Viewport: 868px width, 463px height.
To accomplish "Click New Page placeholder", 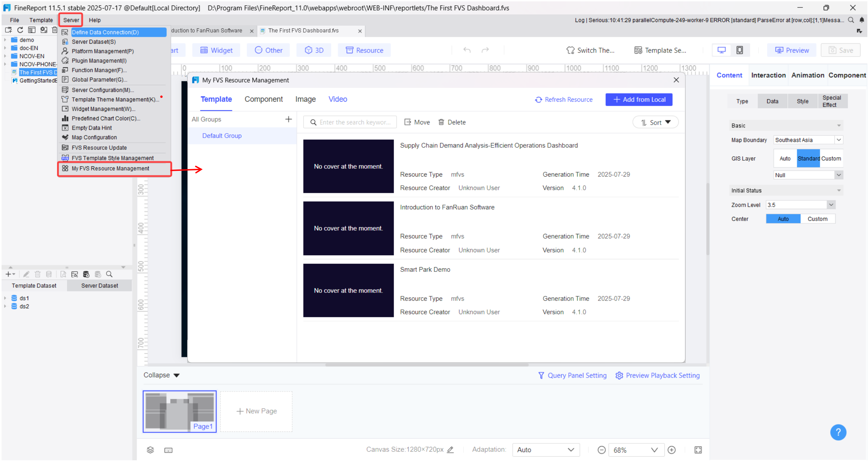I will point(256,411).
